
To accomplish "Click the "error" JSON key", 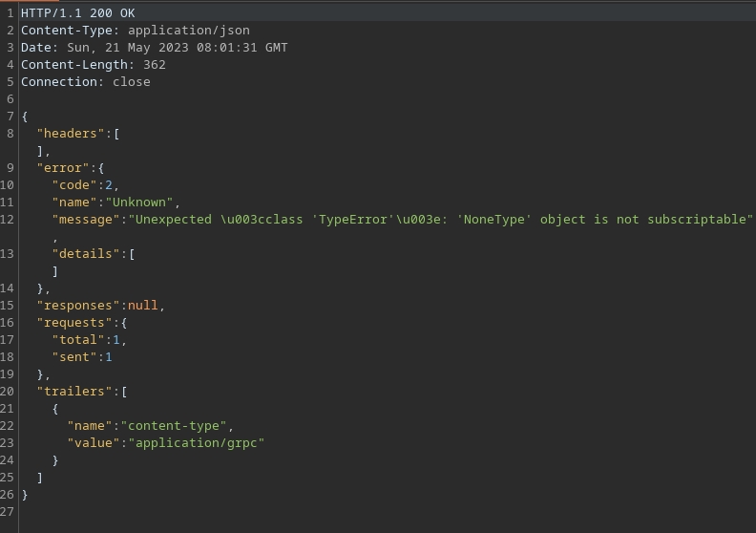I will (63, 168).
